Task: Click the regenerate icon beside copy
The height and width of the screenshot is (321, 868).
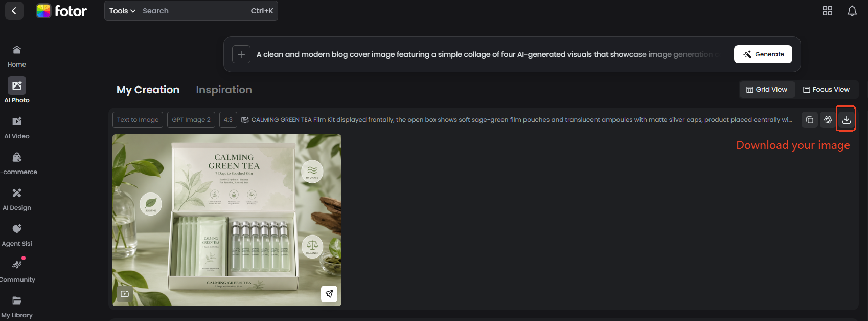Action: tap(828, 120)
